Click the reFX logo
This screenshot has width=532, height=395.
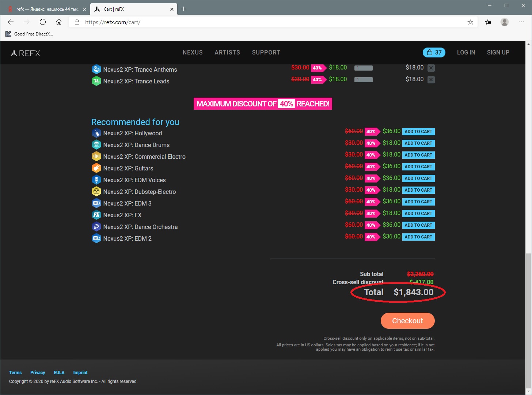click(25, 53)
